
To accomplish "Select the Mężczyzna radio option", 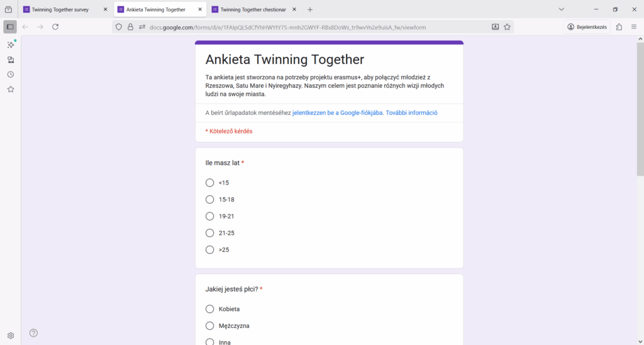I will pyautogui.click(x=209, y=326).
